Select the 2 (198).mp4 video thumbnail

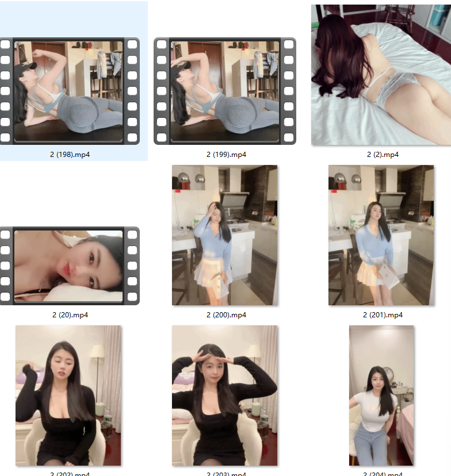pyautogui.click(x=69, y=91)
